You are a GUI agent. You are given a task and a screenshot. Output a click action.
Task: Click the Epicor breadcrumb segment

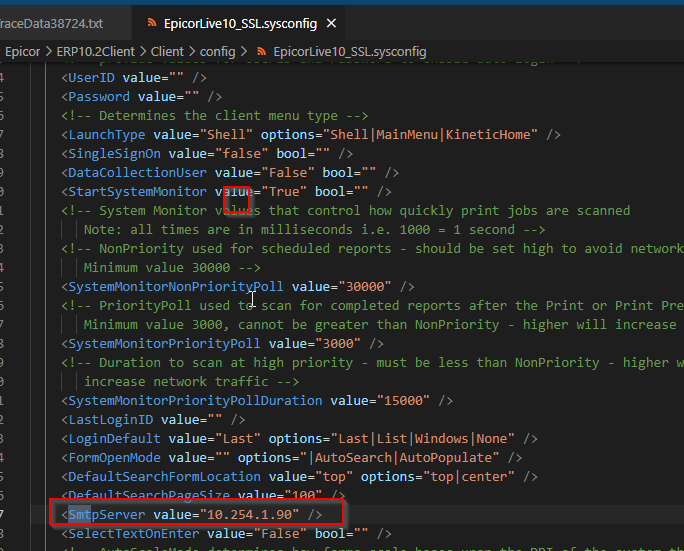coord(22,51)
